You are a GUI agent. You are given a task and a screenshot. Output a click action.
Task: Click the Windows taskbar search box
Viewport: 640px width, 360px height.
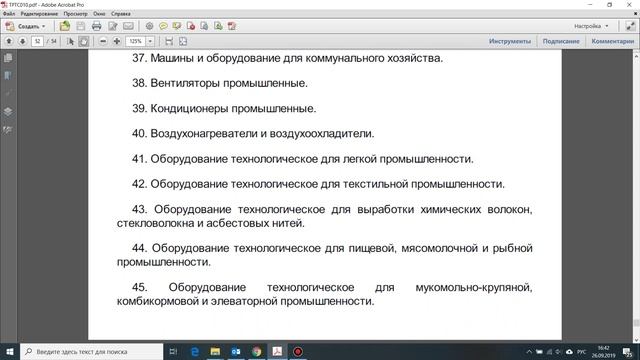pos(91,351)
